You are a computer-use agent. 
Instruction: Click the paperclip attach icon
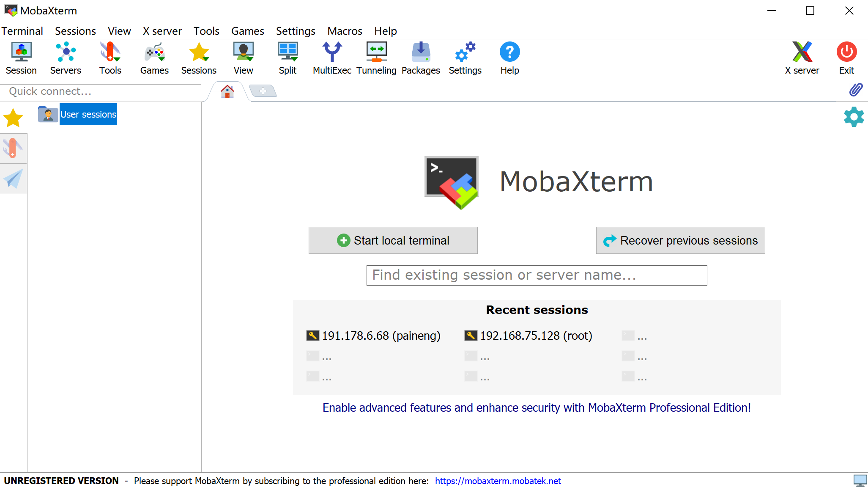pyautogui.click(x=856, y=90)
